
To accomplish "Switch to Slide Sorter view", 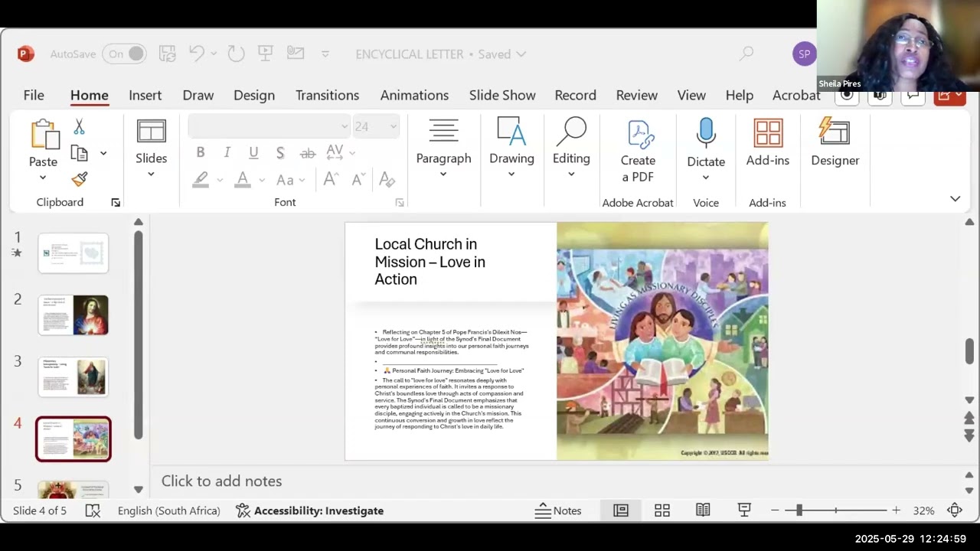I will pos(662,510).
